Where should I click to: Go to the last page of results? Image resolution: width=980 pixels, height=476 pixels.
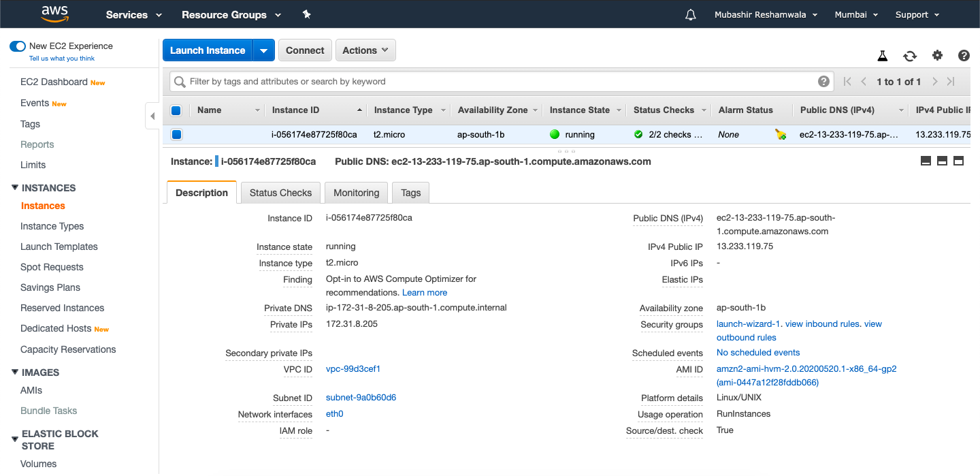[951, 82]
